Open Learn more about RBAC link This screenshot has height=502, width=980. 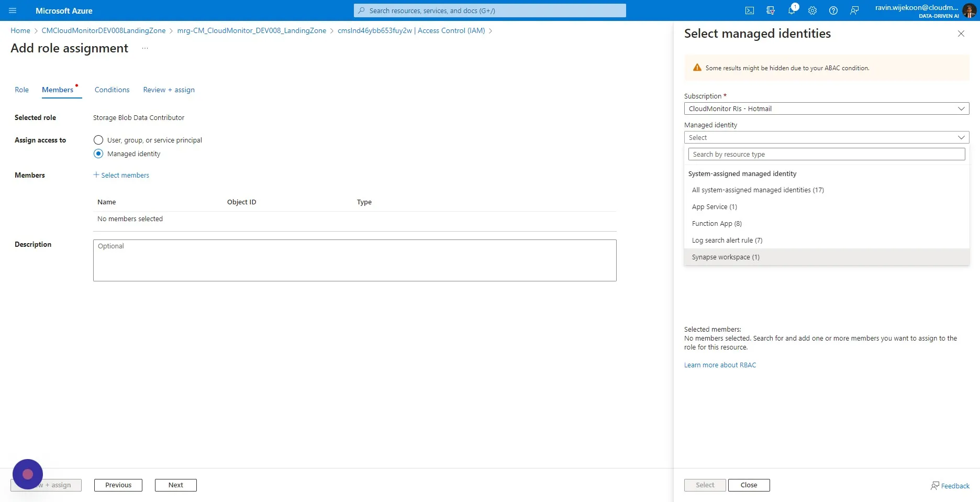click(720, 365)
